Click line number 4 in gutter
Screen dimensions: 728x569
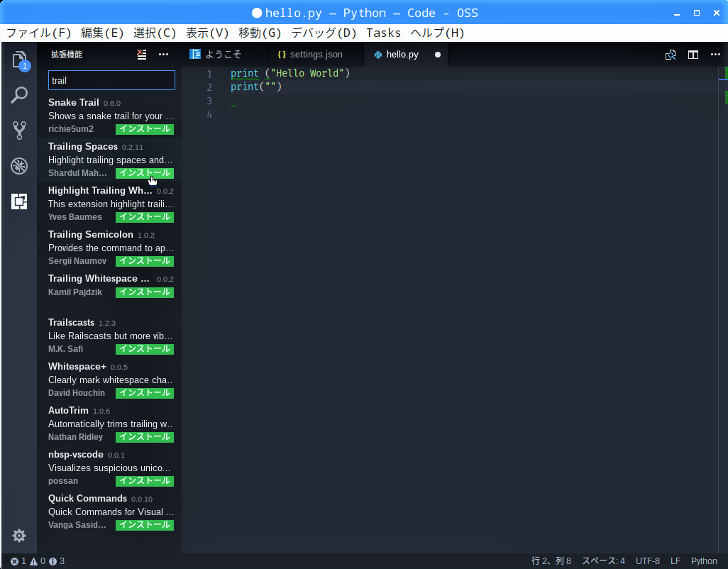pos(209,114)
